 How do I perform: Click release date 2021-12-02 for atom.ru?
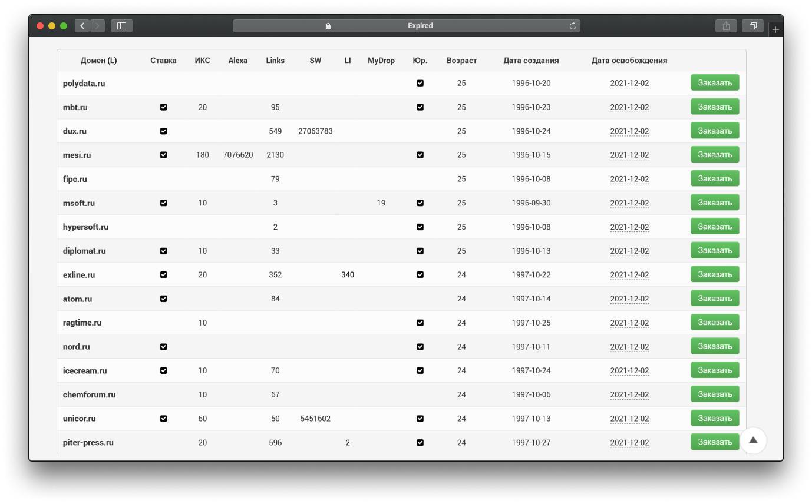tap(629, 299)
